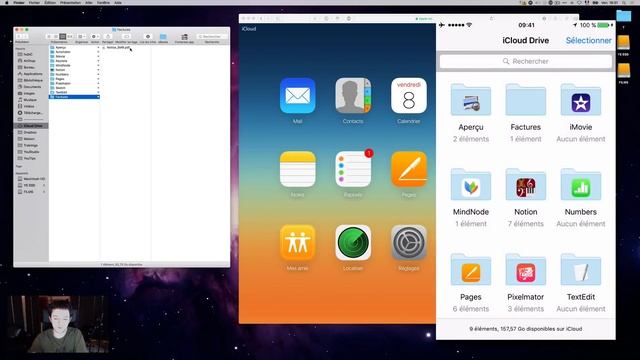This screenshot has width=640, height=360.
Task: Open the Présentation menu in menu bar
Action: pos(70,2)
